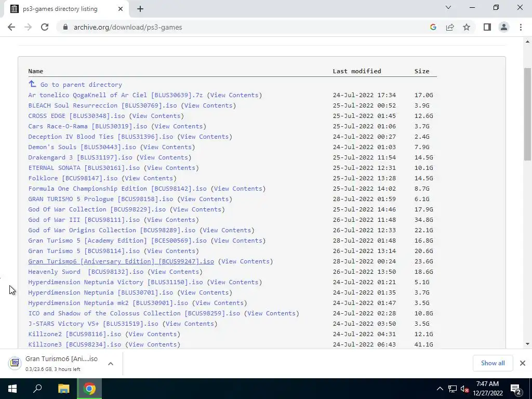This screenshot has height=399, width=532.
Task: Open Gran Turismo 5 Academy Edition link
Action: coord(117,241)
